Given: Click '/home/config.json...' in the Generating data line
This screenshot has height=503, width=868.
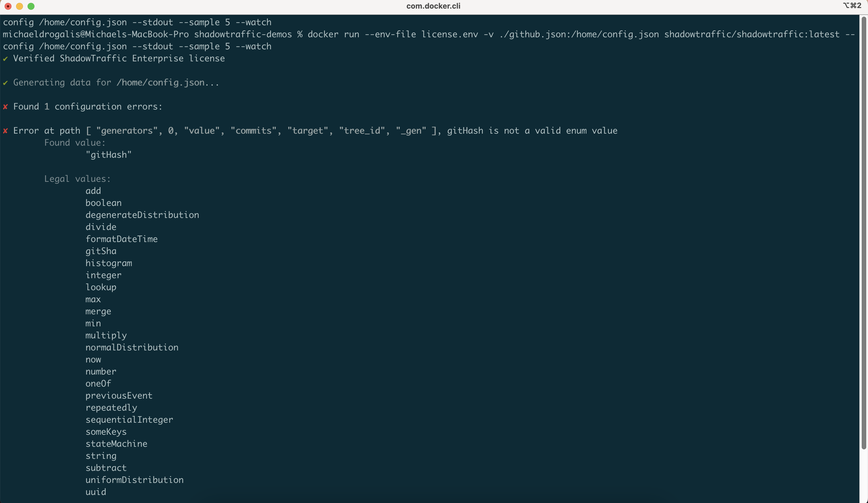Looking at the screenshot, I should pos(168,83).
